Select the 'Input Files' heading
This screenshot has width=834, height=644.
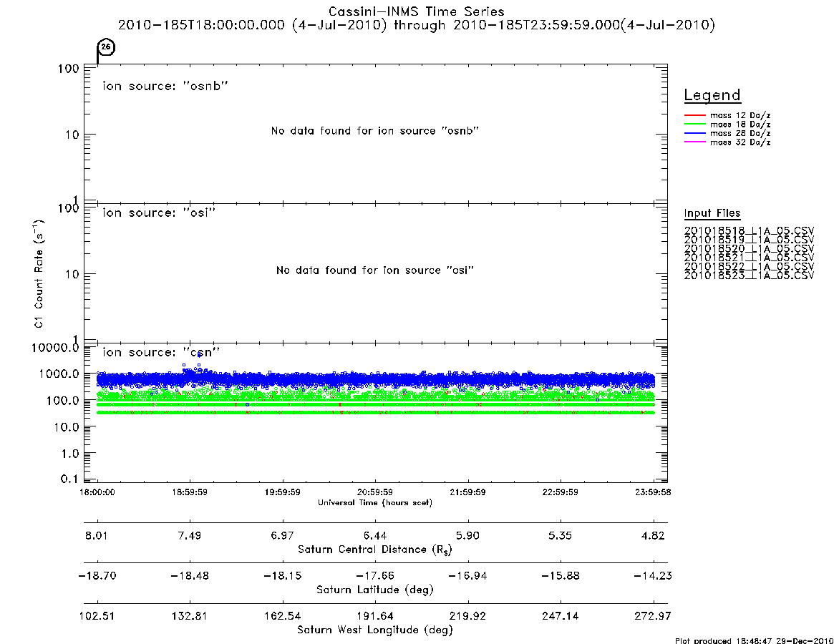(712, 213)
